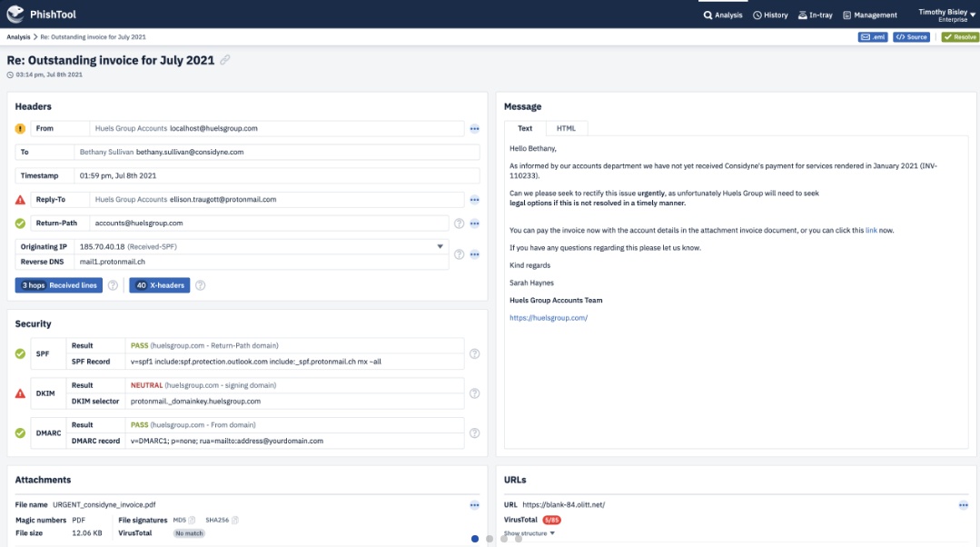Click the URL https://blank-84.olitt.net/
The image size is (980, 547).
click(564, 504)
